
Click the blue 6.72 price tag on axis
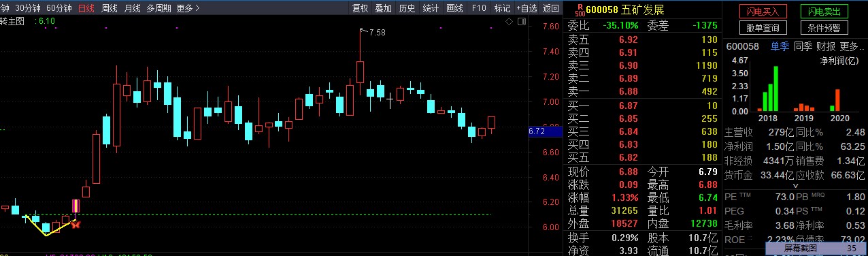click(x=537, y=131)
